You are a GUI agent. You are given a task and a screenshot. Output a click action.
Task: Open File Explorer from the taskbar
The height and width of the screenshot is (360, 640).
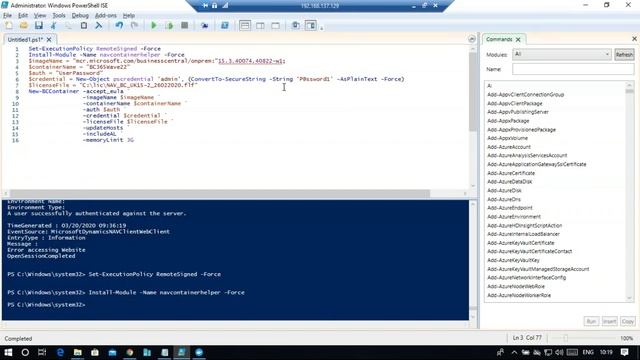tap(78, 352)
